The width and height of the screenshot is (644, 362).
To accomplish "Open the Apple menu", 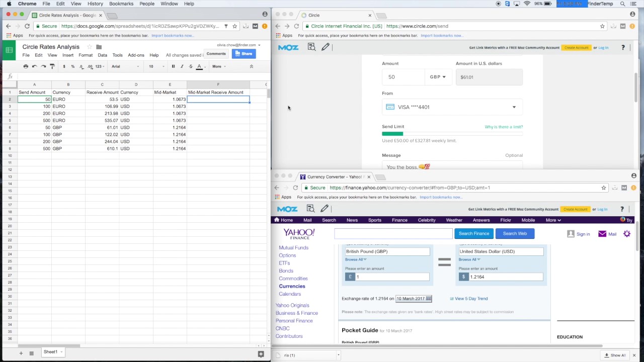I will click(9, 4).
